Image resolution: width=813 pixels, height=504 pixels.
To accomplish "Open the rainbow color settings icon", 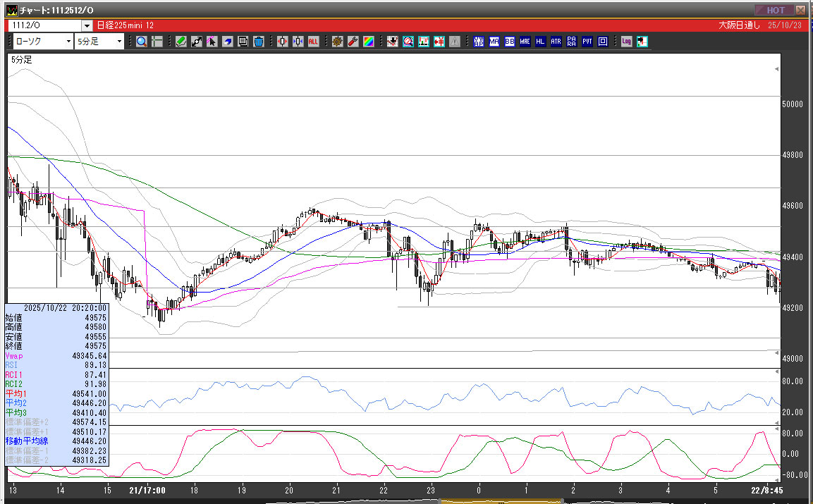I will 368,42.
